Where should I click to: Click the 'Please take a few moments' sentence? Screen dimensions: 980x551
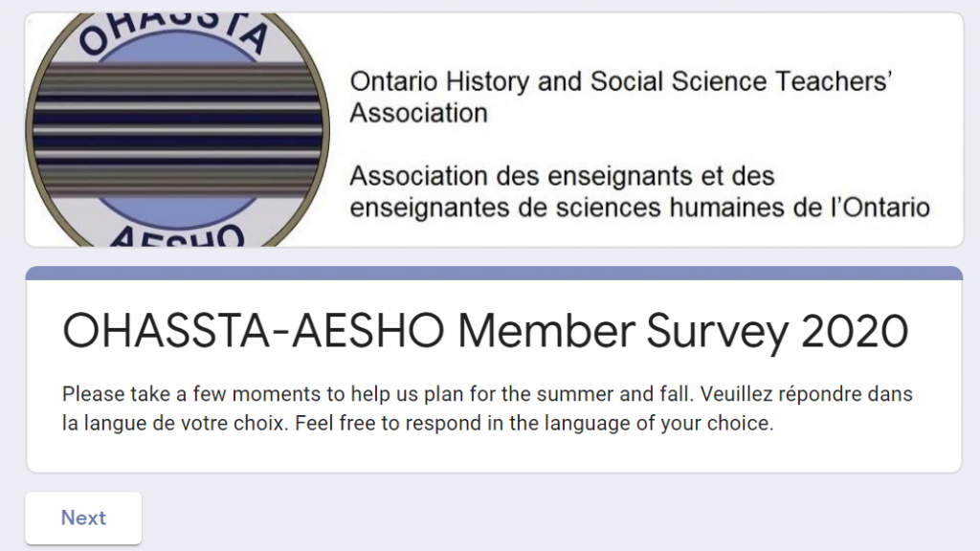coord(377,394)
